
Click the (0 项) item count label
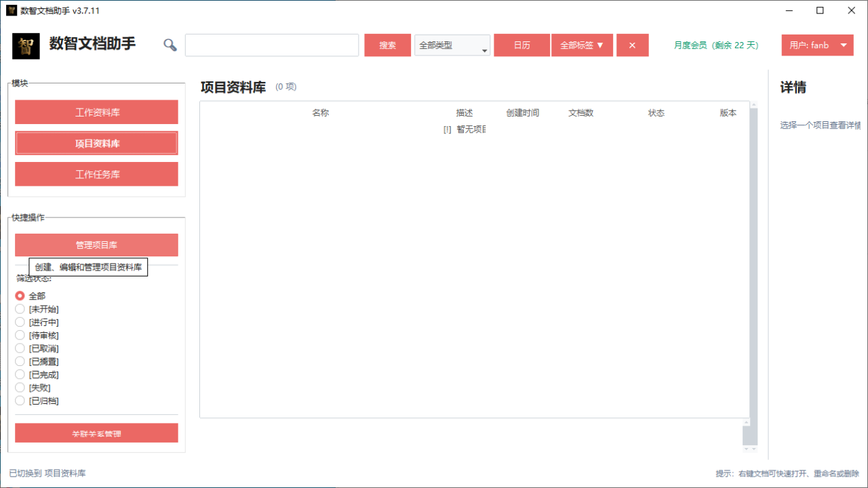pyautogui.click(x=285, y=87)
